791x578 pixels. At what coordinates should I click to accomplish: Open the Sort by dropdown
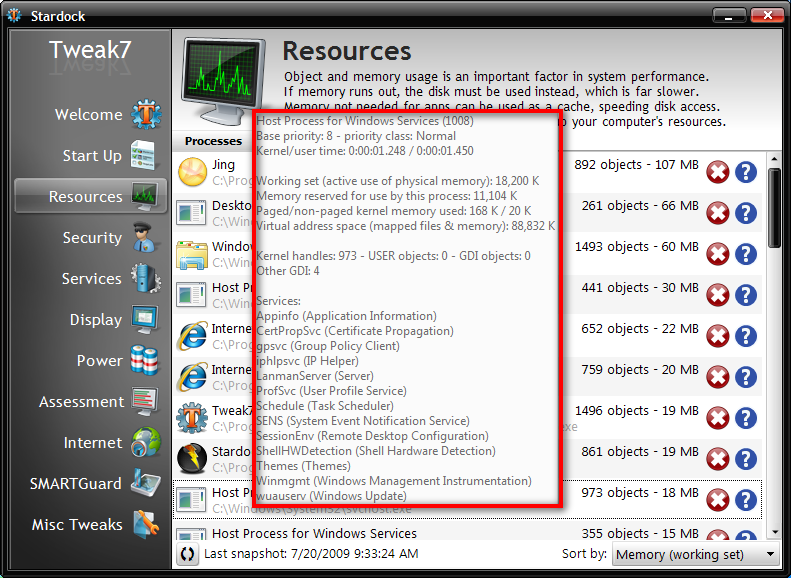click(695, 554)
